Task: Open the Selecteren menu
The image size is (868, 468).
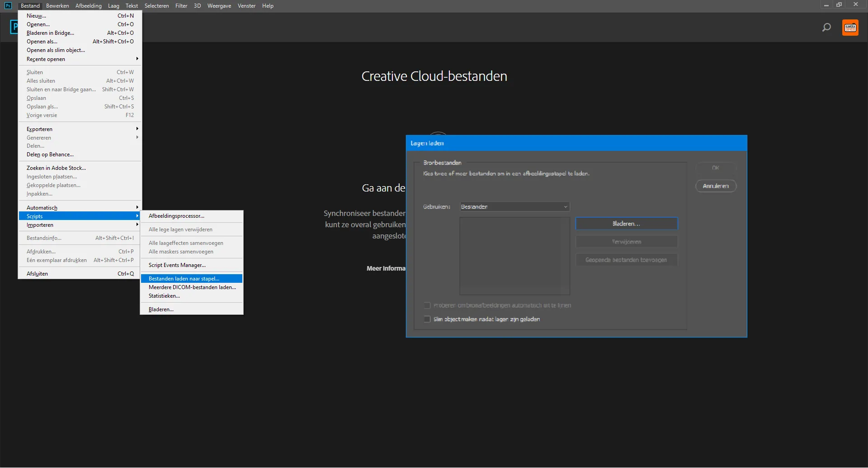Action: [156, 6]
